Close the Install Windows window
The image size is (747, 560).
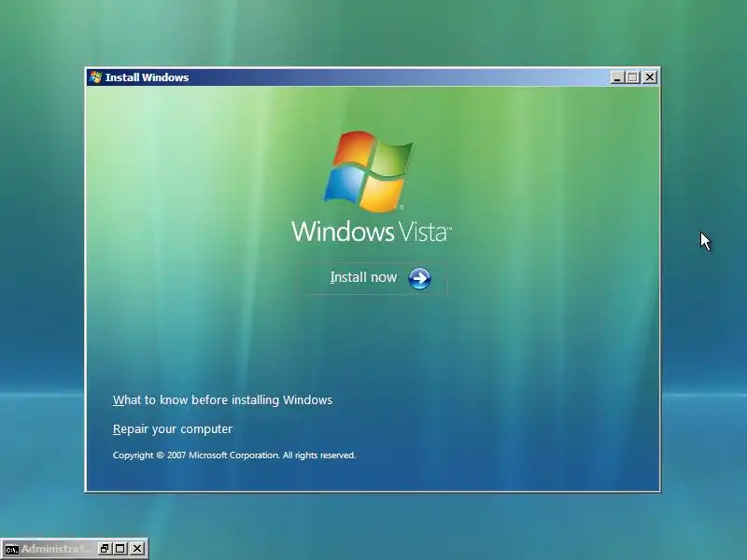(650, 77)
